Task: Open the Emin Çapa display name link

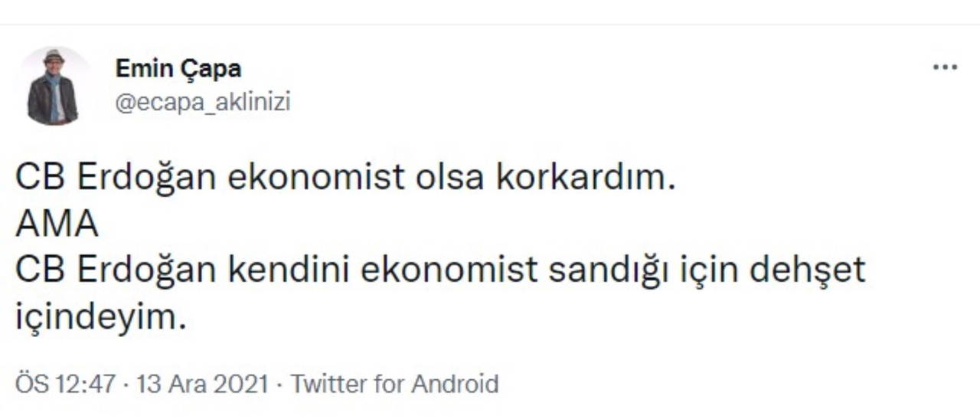Action: point(178,69)
